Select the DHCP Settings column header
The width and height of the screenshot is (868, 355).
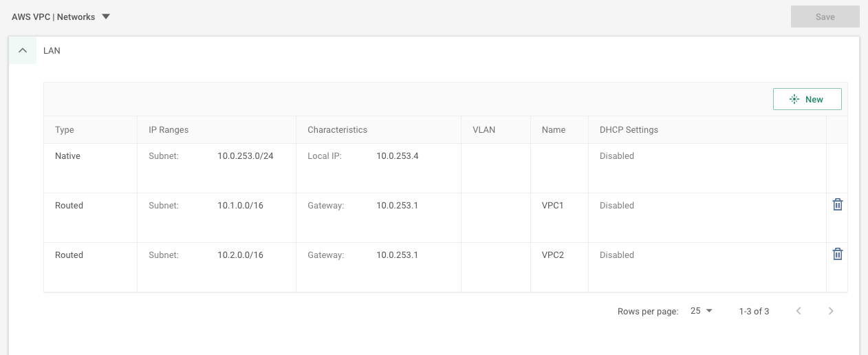pyautogui.click(x=629, y=129)
